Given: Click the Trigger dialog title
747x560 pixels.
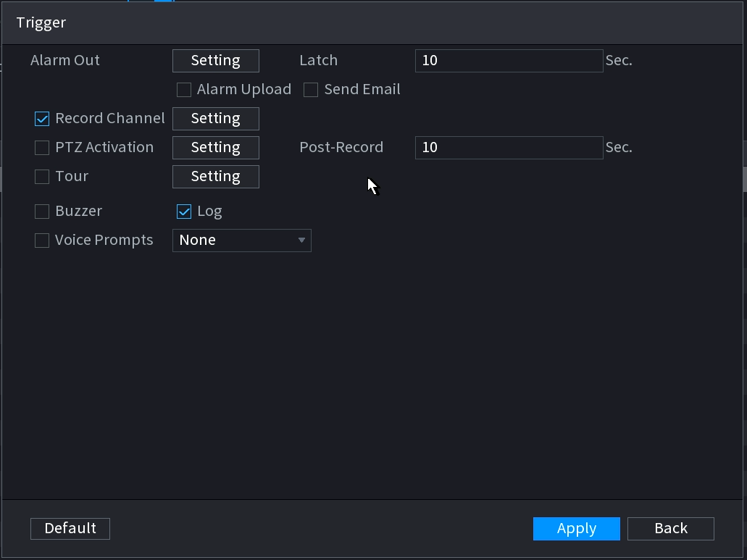Looking at the screenshot, I should coord(41,22).
